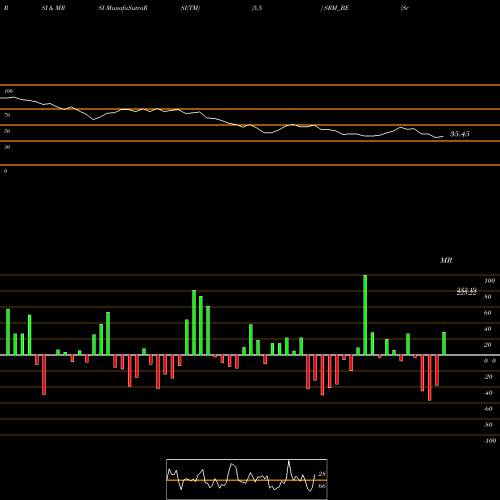Viewport: 500px width, 500px height.
Task: Click the MR axis label -60
Action: pos(488,409)
